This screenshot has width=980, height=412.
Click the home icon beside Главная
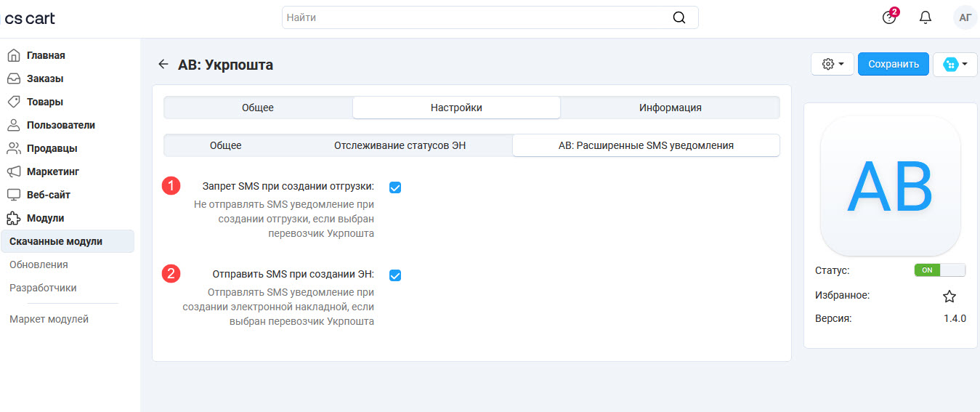[13, 55]
